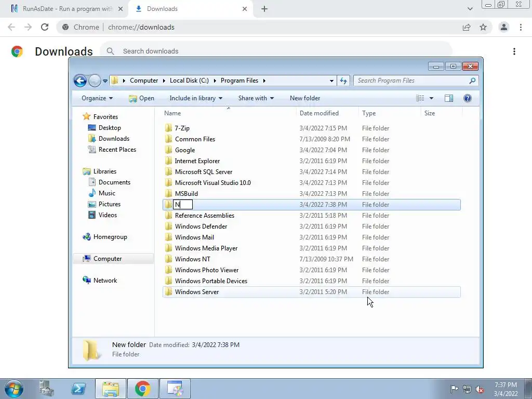
Task: Click the volume icon in system tray
Action: pos(480,389)
